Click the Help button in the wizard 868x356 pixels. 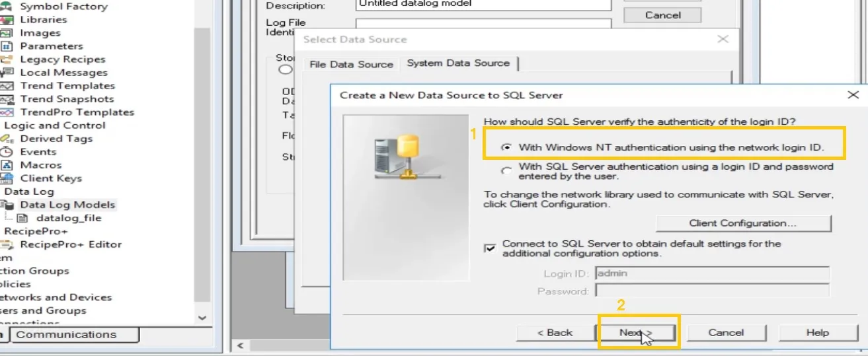click(x=817, y=332)
